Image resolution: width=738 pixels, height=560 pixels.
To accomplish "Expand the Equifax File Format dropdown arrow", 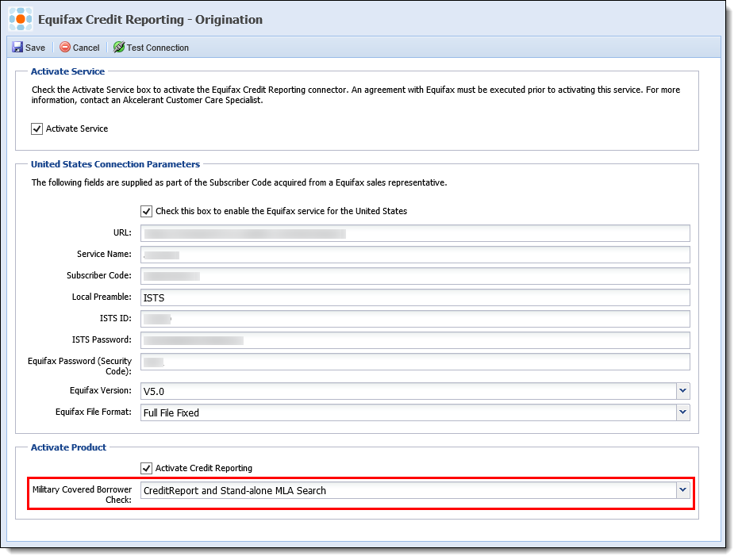I will [683, 412].
